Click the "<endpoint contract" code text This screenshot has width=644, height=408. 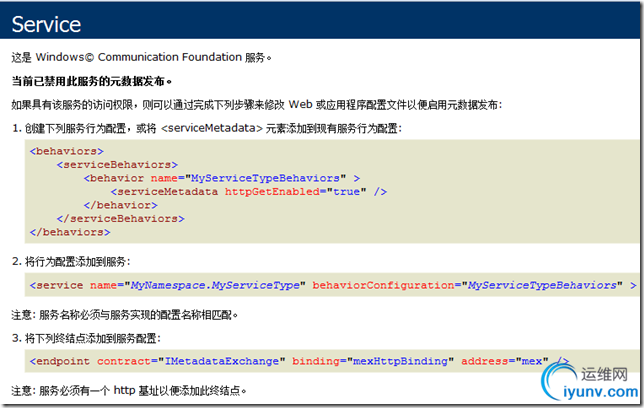90,361
